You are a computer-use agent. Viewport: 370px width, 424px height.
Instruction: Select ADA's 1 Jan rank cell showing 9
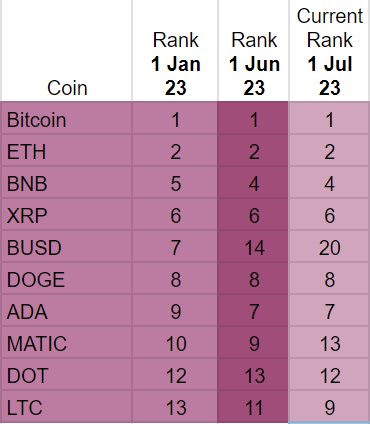click(175, 310)
